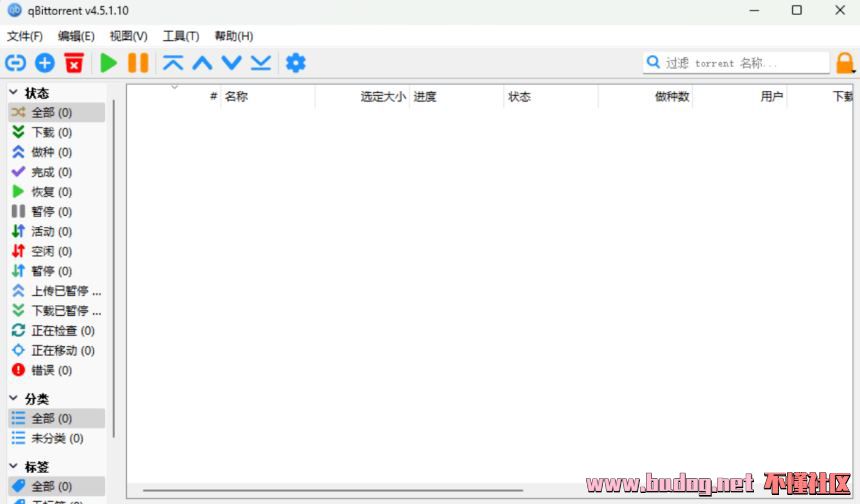860x504 pixels.
Task: Move torrent to top of queue
Action: coord(173,63)
